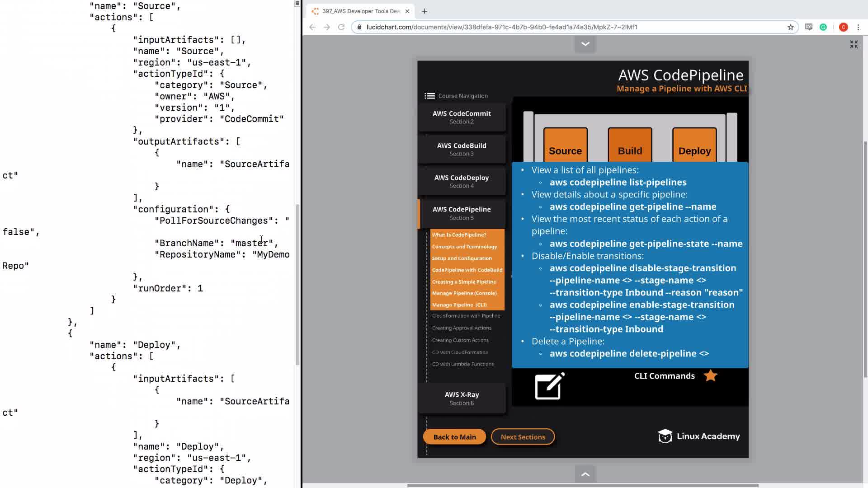The width and height of the screenshot is (868, 488).
Task: Click the green Grammarly extension icon
Action: point(823,27)
